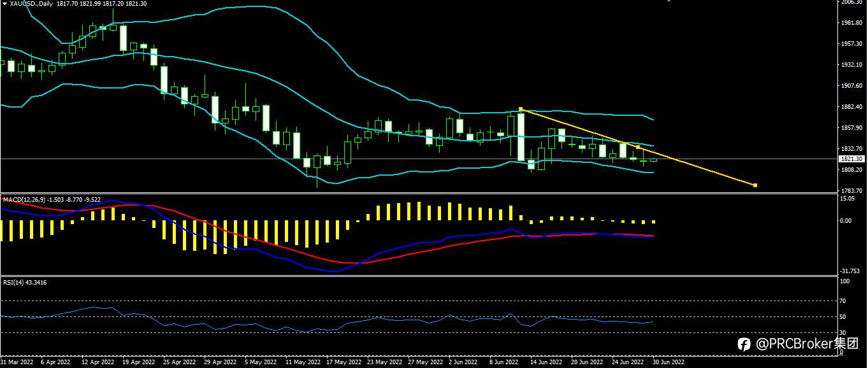This screenshot has width=868, height=368.
Task: Click the 15.05 MACD scale value
Action: pyautogui.click(x=848, y=199)
